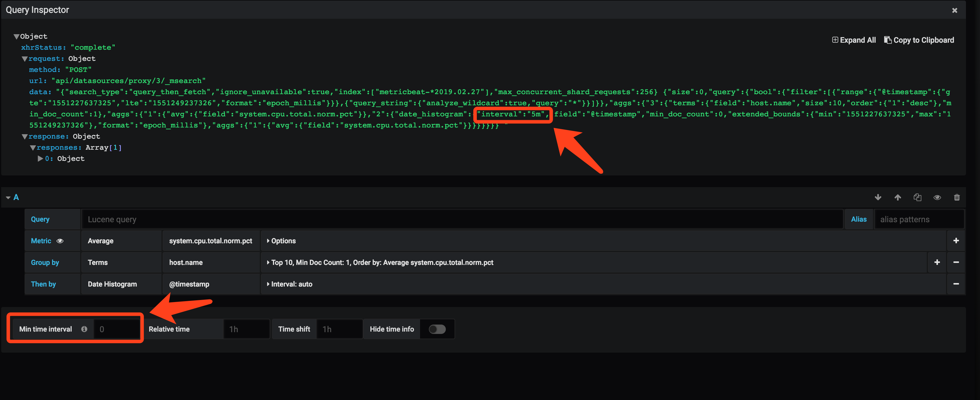Screen dimensions: 980x400
Task: Click the info icon next to Min time interval
Action: coord(84,329)
